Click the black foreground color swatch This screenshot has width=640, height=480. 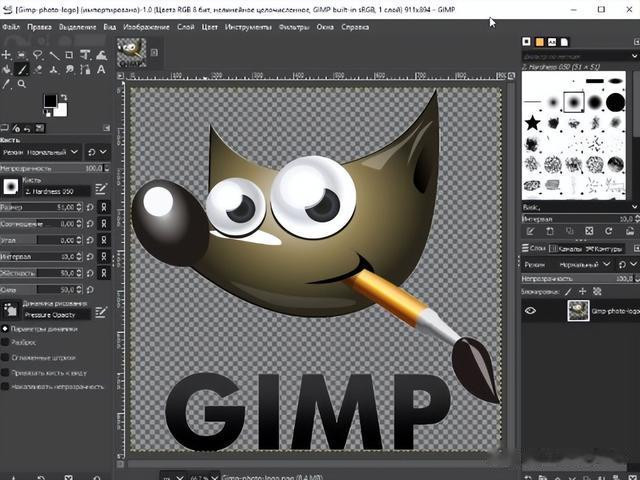50,101
